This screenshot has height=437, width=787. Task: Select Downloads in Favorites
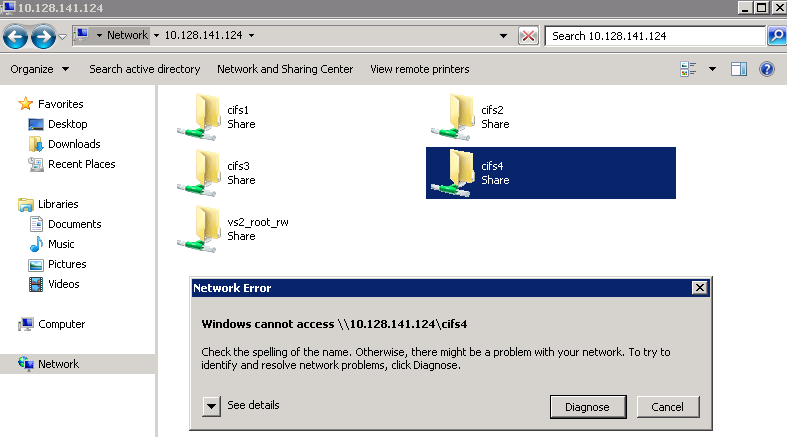[x=74, y=144]
